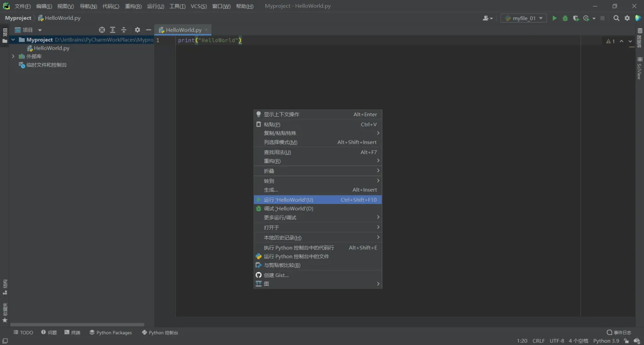
Task: Open VCS menu in menu bar
Action: point(199,6)
